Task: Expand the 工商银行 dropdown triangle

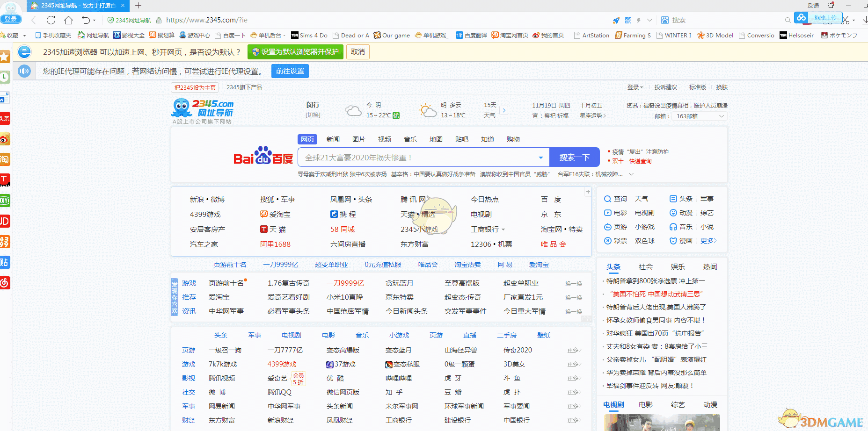Action: coord(504,229)
